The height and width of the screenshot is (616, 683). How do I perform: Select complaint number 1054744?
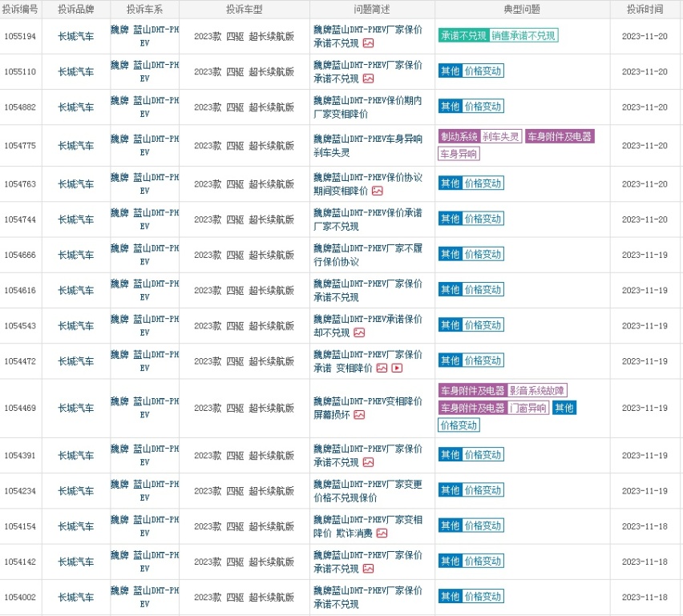[20, 219]
